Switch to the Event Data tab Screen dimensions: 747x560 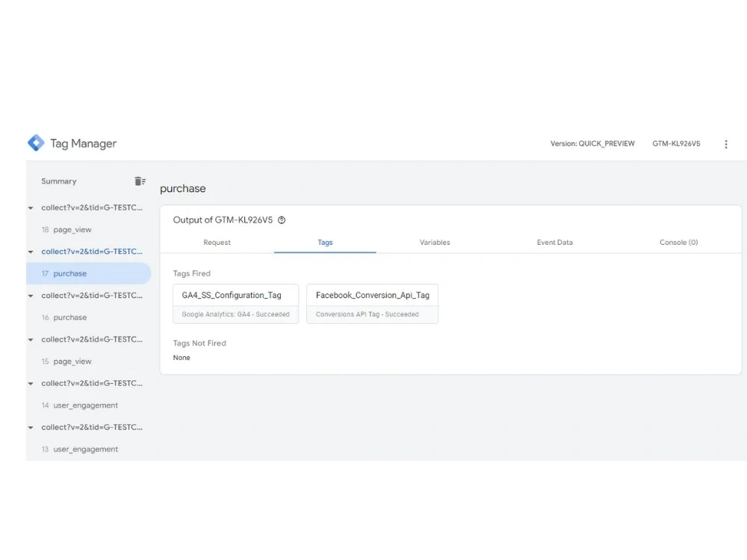pyautogui.click(x=554, y=243)
